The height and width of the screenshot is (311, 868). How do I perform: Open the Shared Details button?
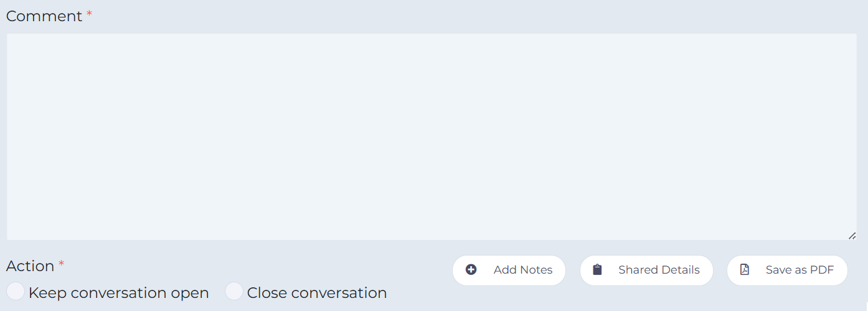point(646,270)
